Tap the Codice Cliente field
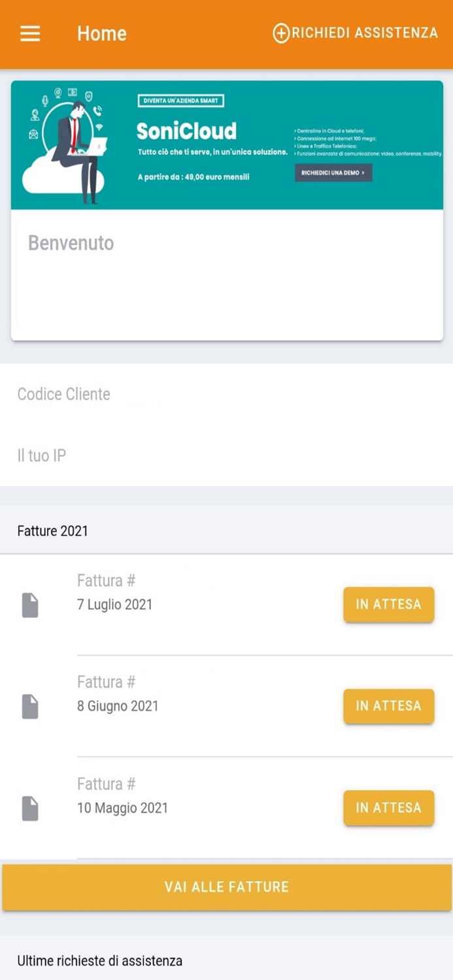 tap(64, 394)
